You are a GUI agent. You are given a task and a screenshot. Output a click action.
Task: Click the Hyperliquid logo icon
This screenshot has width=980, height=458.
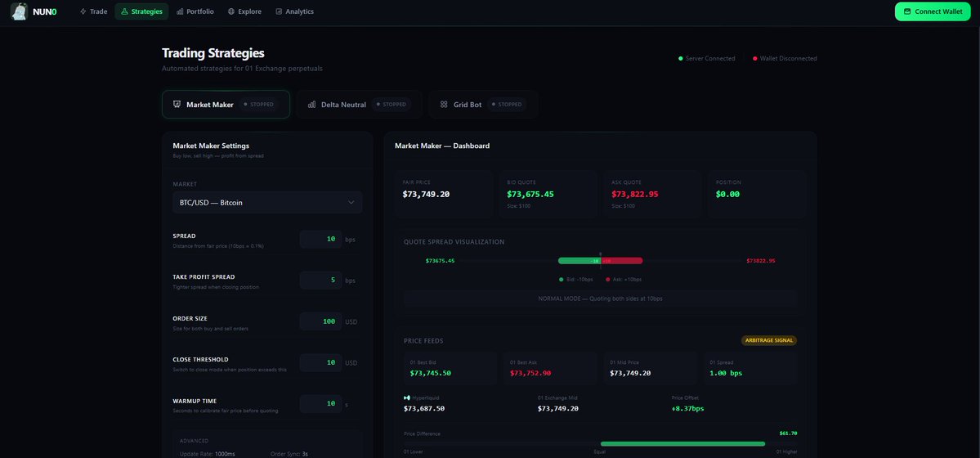tap(407, 397)
